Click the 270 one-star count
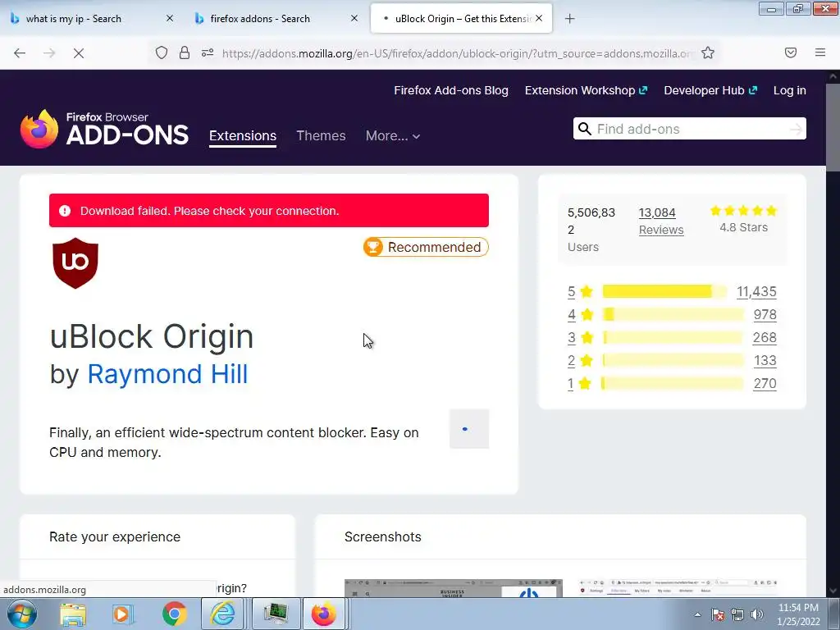This screenshot has height=630, width=840. [765, 384]
